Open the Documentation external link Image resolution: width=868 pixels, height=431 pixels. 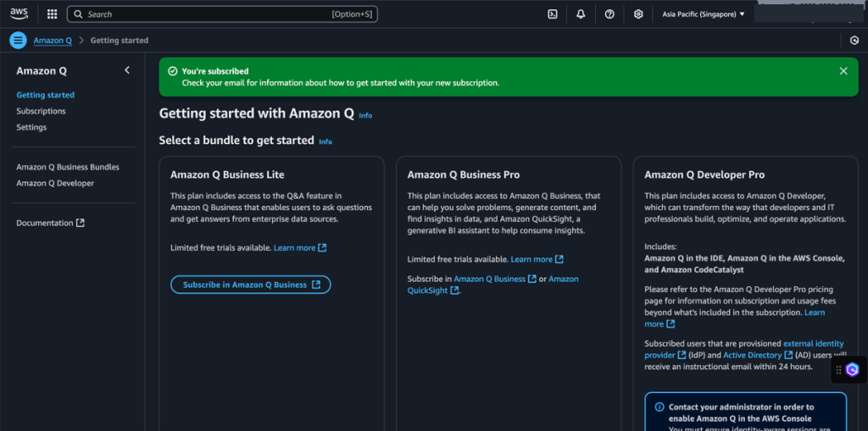50,223
